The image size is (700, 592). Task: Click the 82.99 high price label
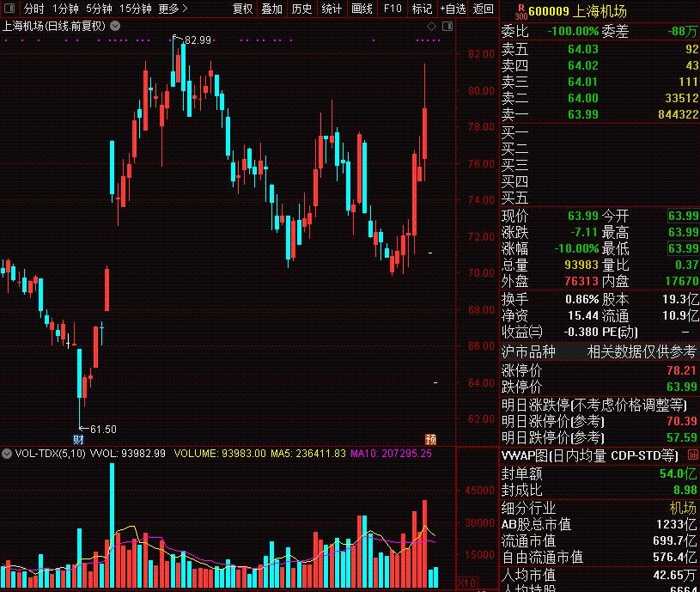[x=198, y=40]
